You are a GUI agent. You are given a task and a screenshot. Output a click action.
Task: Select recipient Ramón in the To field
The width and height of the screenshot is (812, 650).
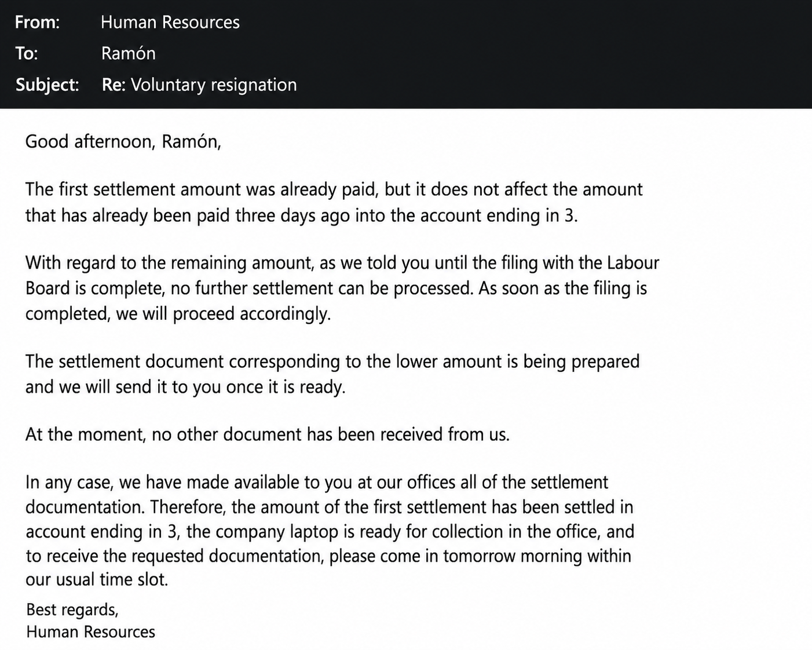pyautogui.click(x=128, y=53)
